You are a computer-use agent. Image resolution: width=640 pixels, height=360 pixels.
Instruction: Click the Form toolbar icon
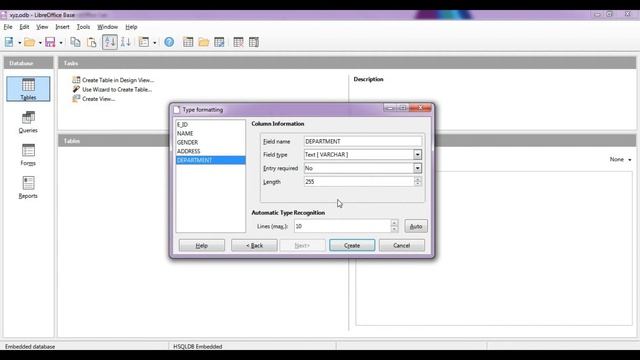coord(144,42)
